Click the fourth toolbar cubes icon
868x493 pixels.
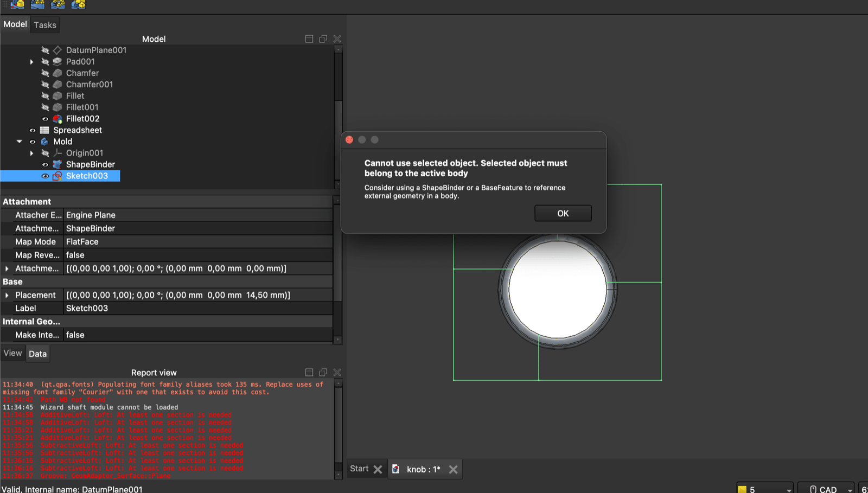pos(78,4)
